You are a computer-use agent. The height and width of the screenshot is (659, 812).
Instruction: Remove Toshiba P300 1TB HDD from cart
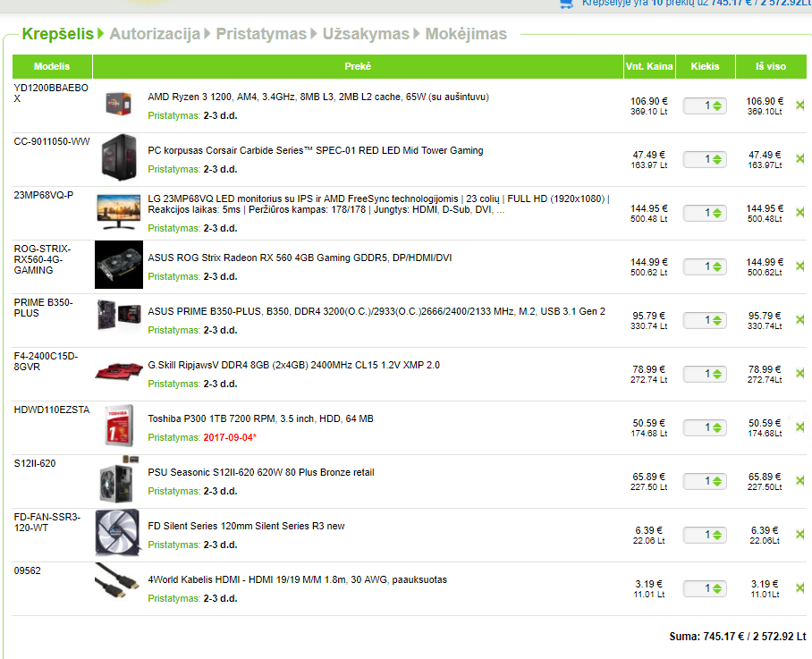[800, 427]
